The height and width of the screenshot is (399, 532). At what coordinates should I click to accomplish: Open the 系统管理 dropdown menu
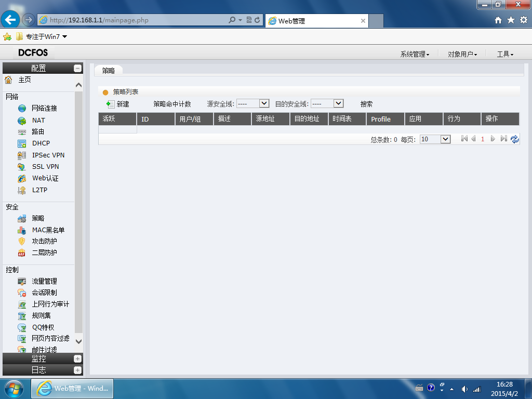(415, 54)
